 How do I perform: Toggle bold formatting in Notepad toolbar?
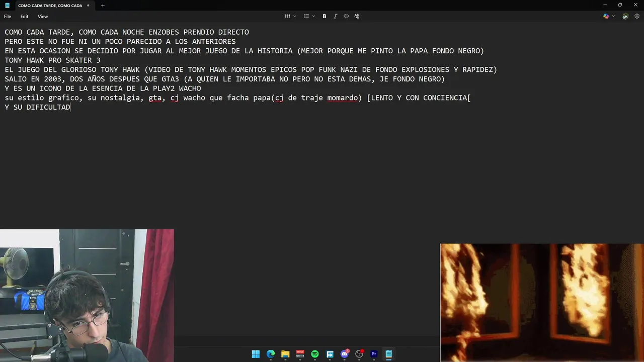tap(325, 16)
